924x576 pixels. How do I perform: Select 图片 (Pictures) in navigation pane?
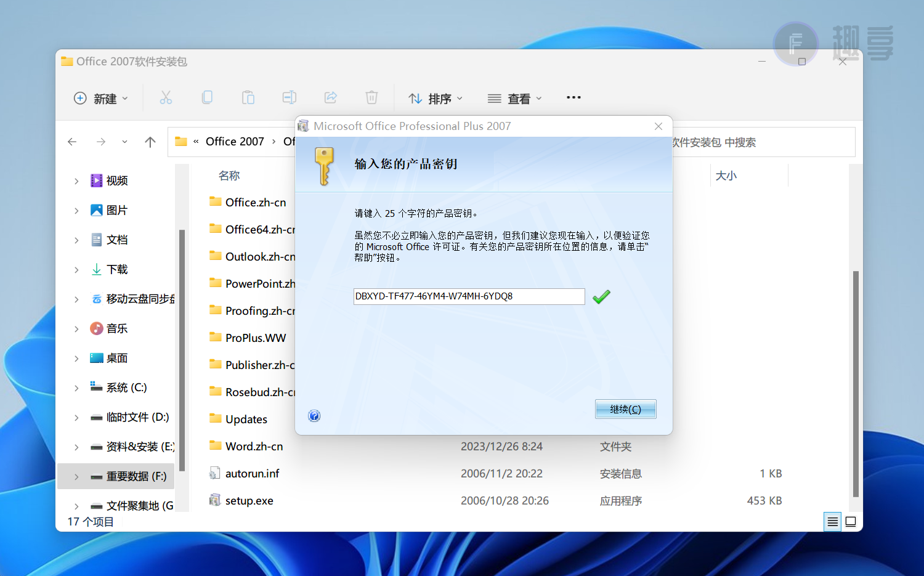117,210
